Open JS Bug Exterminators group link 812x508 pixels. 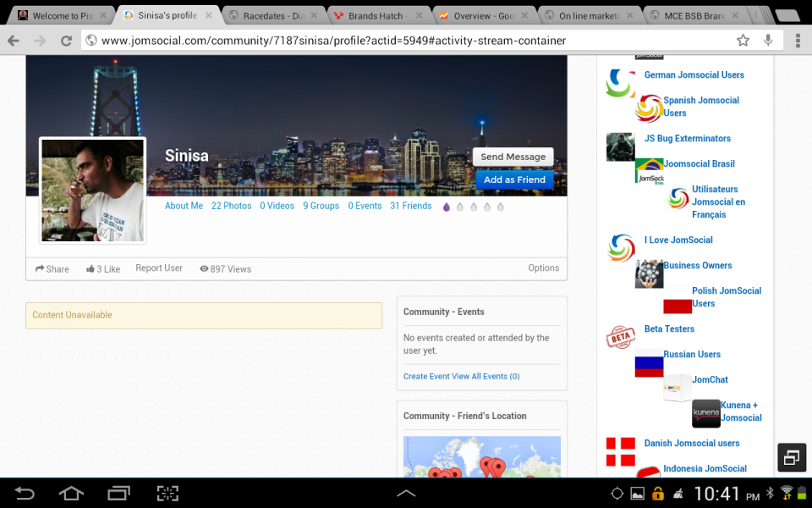pyautogui.click(x=687, y=138)
